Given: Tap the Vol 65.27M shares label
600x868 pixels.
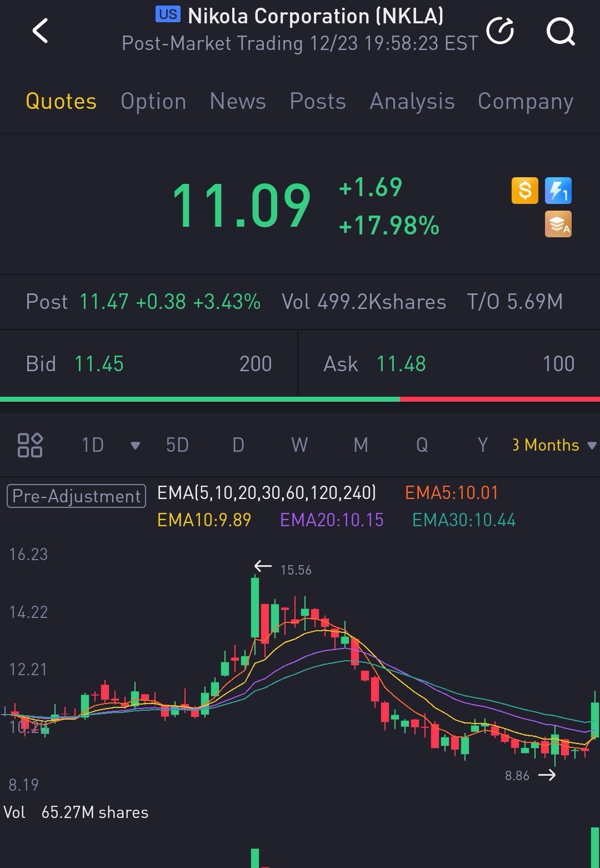Looking at the screenshot, I should 76,812.
